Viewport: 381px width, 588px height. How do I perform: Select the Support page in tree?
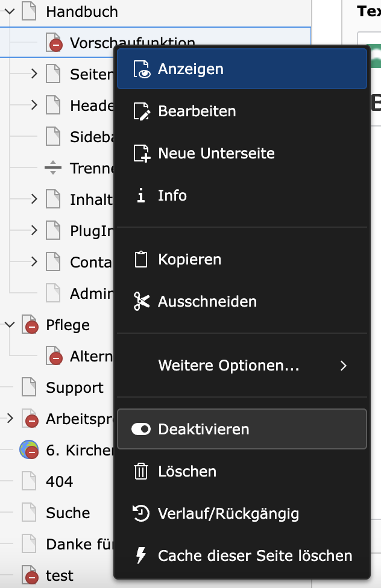(x=75, y=387)
